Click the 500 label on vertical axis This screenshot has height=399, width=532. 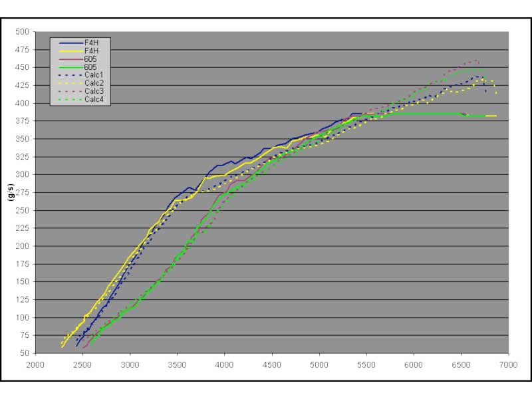tap(23, 31)
